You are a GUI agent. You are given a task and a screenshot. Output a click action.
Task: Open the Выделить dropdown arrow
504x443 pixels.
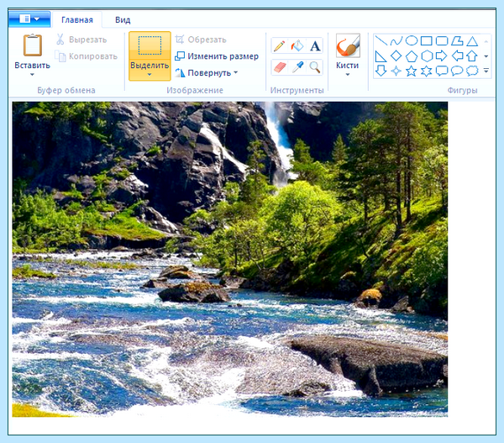tap(150, 75)
